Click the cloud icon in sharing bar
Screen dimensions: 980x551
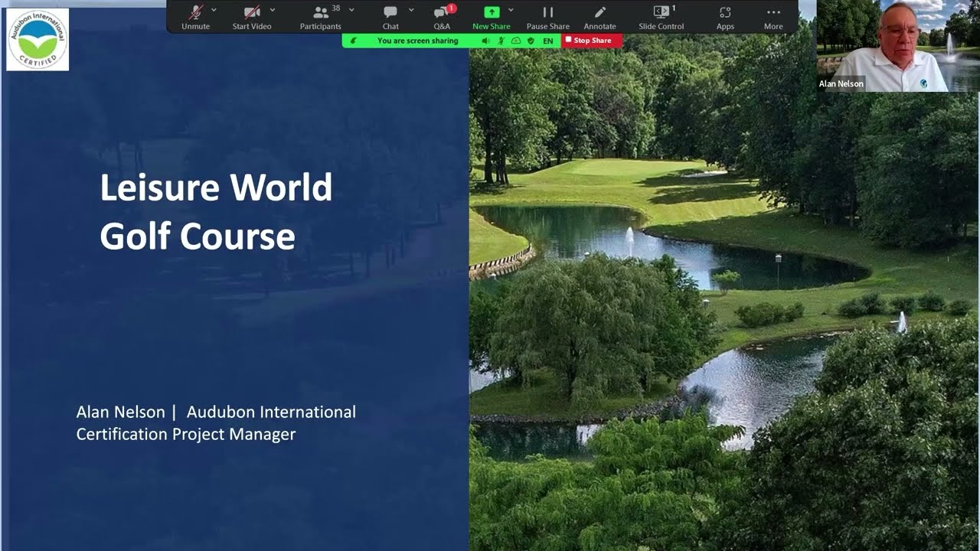click(x=516, y=41)
